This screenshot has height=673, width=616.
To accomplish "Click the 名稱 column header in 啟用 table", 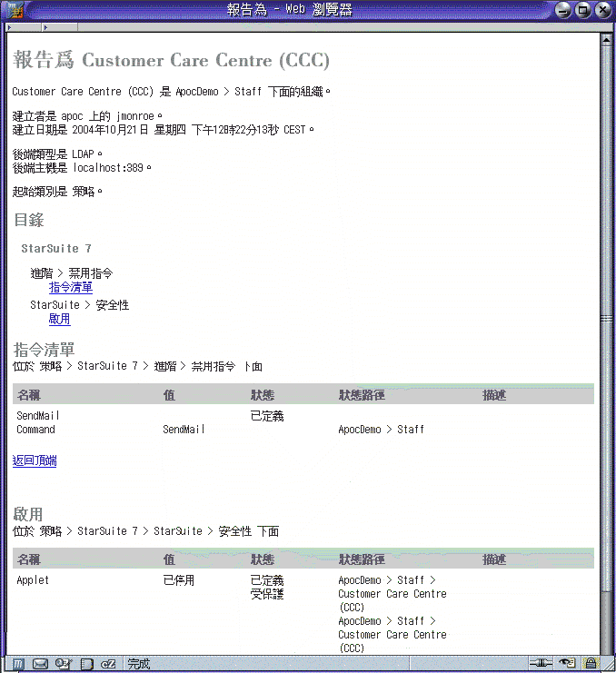I will (x=29, y=559).
